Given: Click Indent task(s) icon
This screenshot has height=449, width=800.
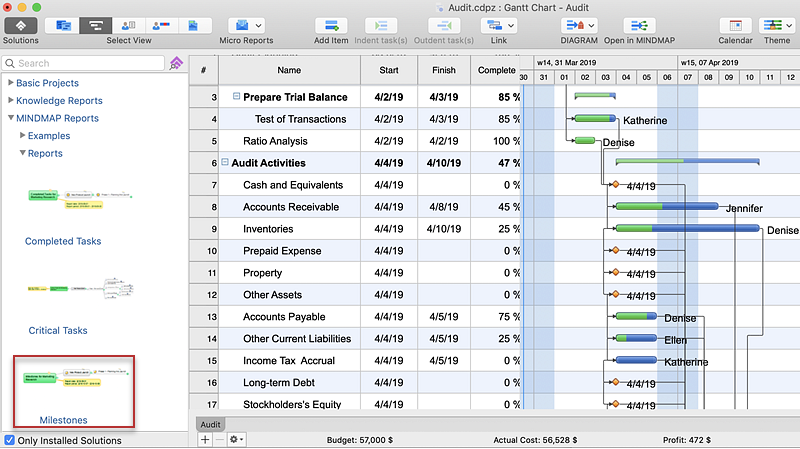Looking at the screenshot, I should click(x=381, y=26).
